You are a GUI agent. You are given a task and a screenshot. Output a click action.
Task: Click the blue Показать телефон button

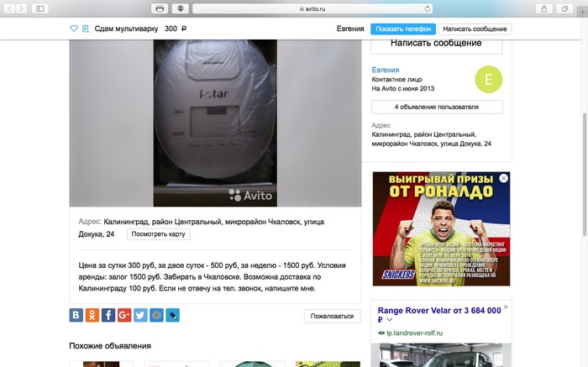[x=403, y=29]
